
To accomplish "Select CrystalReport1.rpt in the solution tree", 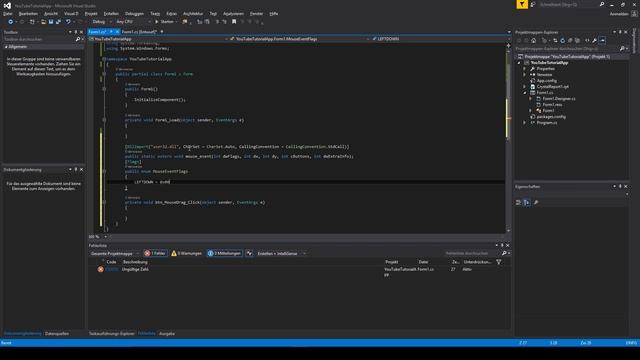I will tap(552, 87).
